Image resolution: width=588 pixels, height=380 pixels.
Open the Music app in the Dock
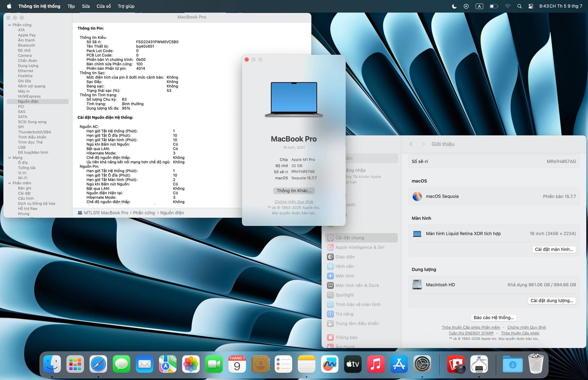(376, 364)
